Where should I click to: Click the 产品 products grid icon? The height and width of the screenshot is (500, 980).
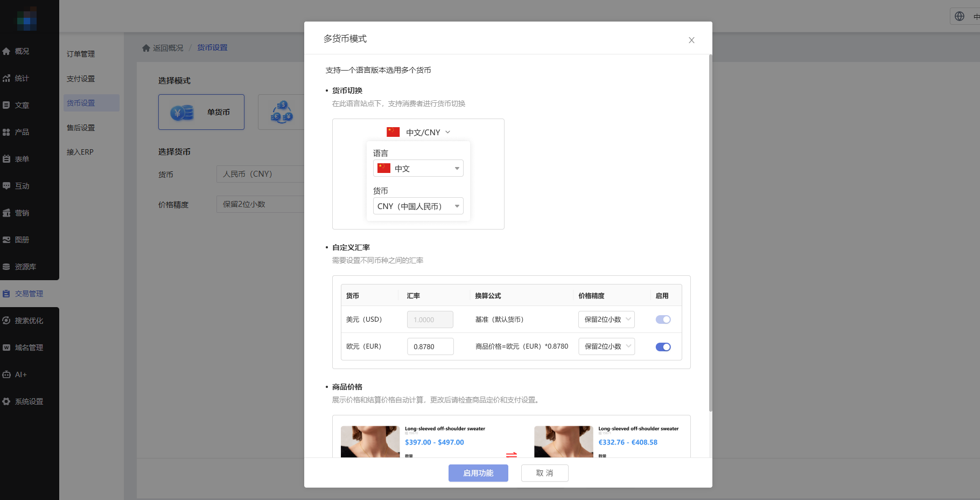(x=6, y=132)
